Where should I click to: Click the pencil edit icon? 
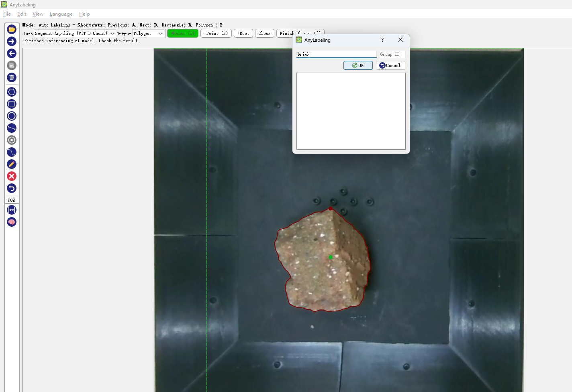(12, 164)
